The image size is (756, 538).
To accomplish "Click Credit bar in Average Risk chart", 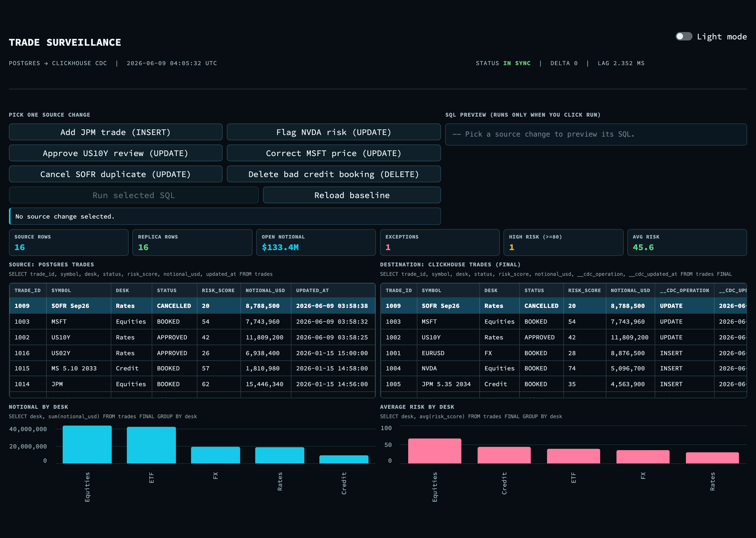I will click(504, 455).
